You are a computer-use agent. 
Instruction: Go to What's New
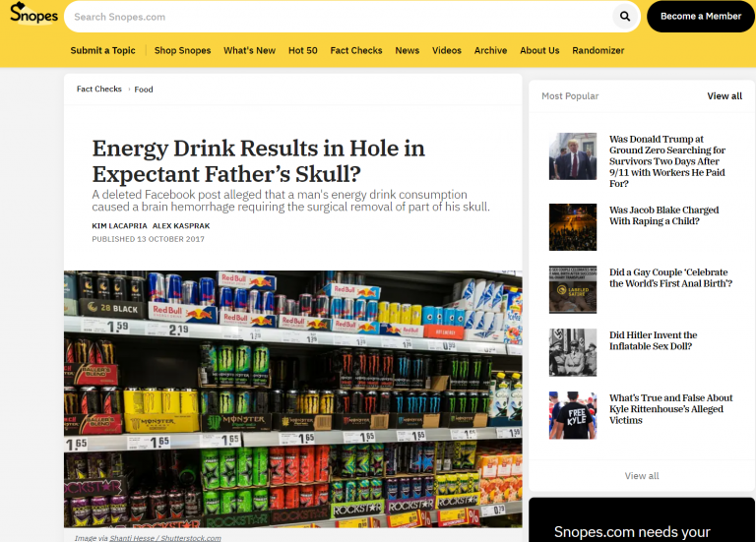[249, 50]
